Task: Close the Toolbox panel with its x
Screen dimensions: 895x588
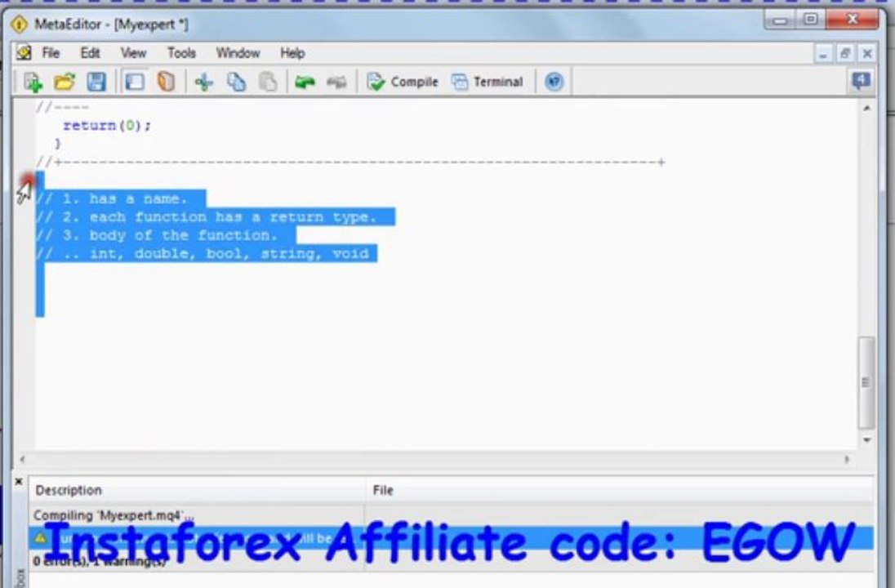Action: coord(19,482)
